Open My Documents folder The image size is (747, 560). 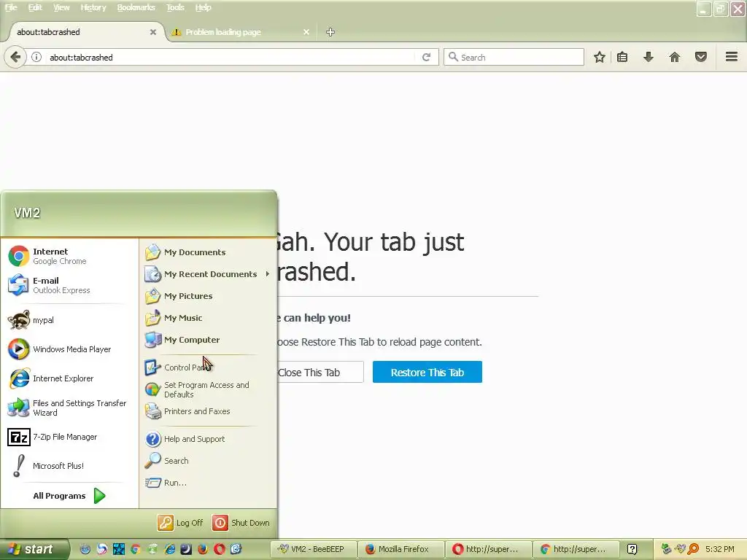click(x=208, y=252)
